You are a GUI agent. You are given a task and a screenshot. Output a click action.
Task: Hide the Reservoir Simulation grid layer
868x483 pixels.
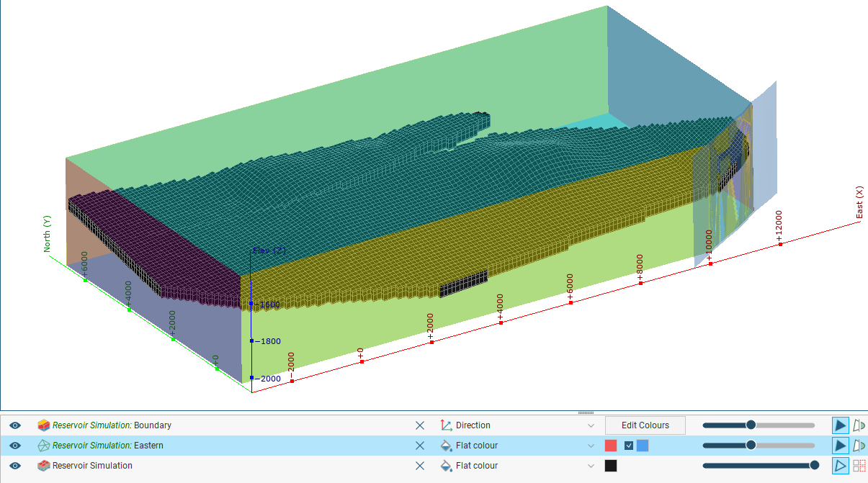(14, 466)
